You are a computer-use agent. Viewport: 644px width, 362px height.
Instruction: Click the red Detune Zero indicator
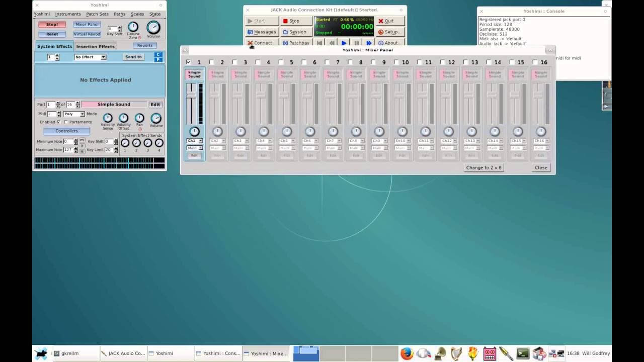(139, 38)
